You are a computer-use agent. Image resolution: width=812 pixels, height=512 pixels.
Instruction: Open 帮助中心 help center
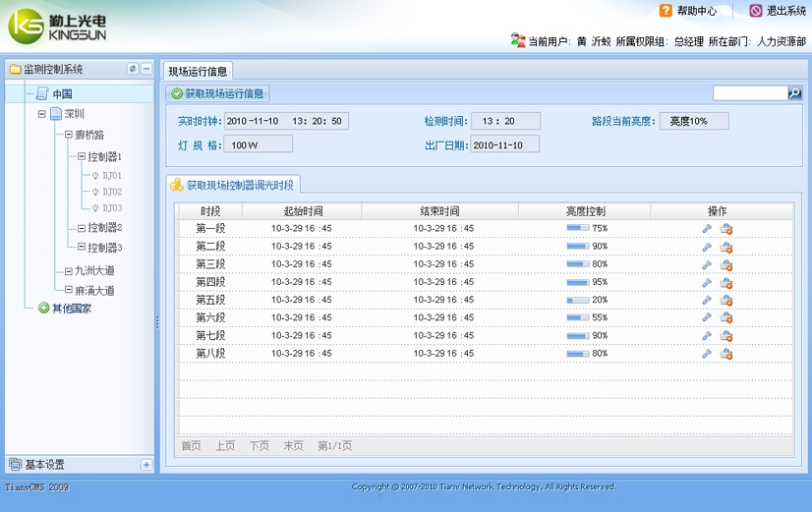pyautogui.click(x=695, y=11)
